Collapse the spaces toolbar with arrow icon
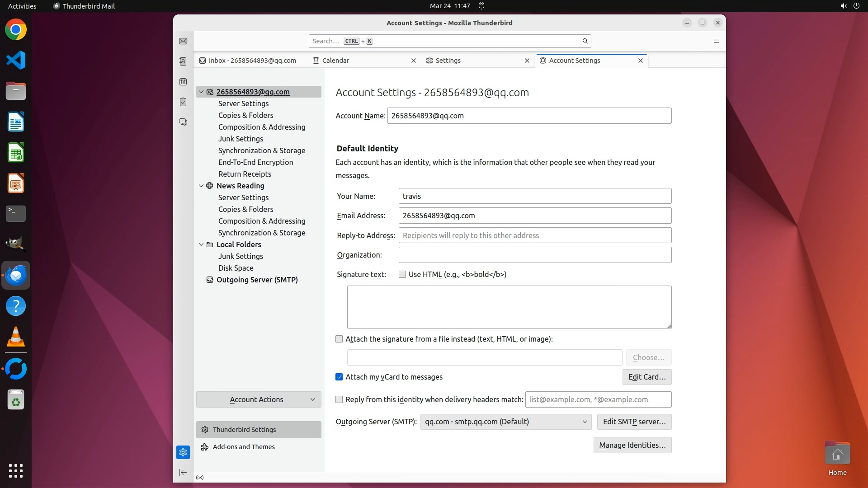 pyautogui.click(x=183, y=473)
